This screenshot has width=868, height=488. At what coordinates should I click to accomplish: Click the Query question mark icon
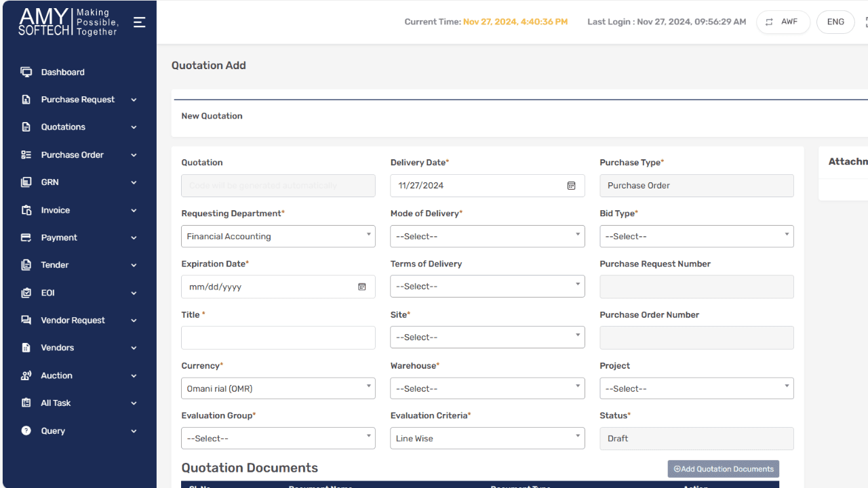tap(26, 430)
